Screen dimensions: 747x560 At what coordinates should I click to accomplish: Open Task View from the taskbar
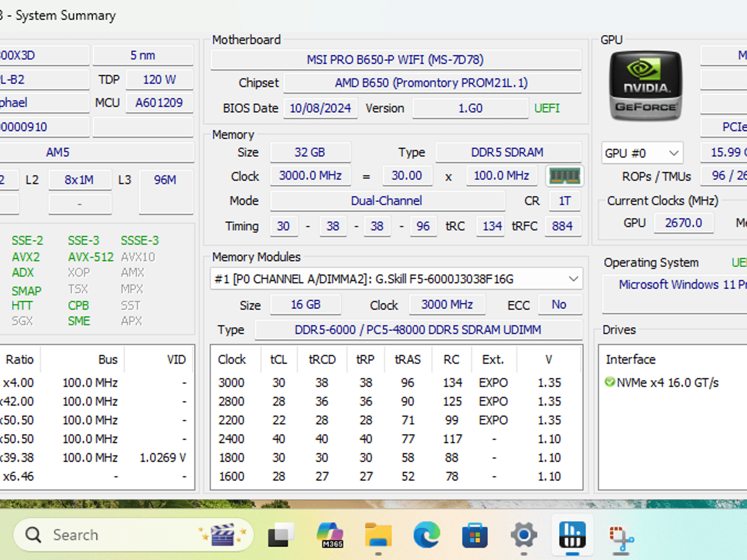(x=280, y=535)
